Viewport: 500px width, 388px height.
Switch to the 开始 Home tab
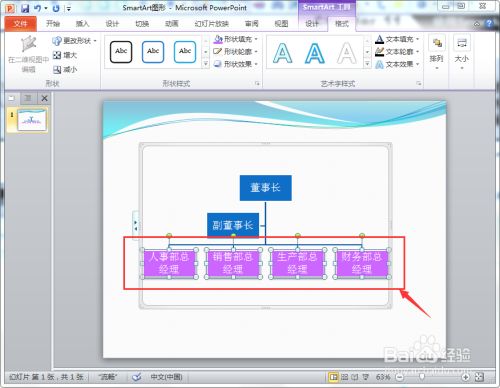53,23
